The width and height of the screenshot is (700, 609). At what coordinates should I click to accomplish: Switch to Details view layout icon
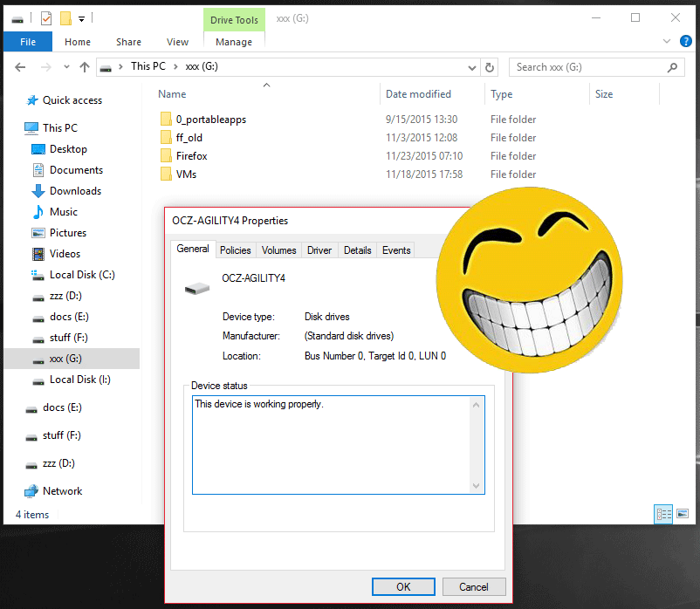[663, 514]
